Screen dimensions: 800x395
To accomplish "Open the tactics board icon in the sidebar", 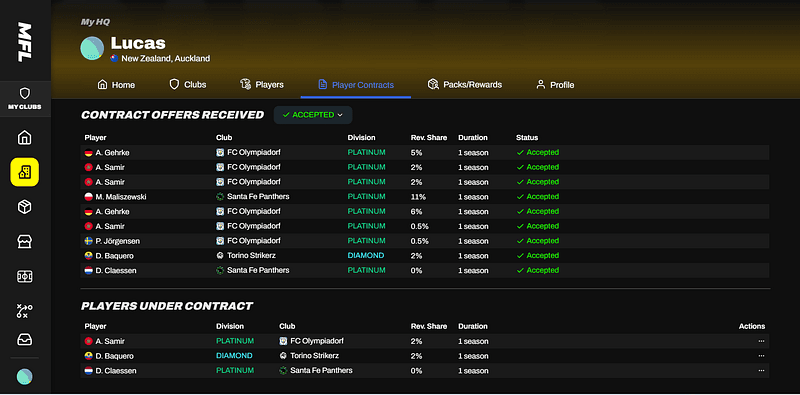I will [24, 311].
